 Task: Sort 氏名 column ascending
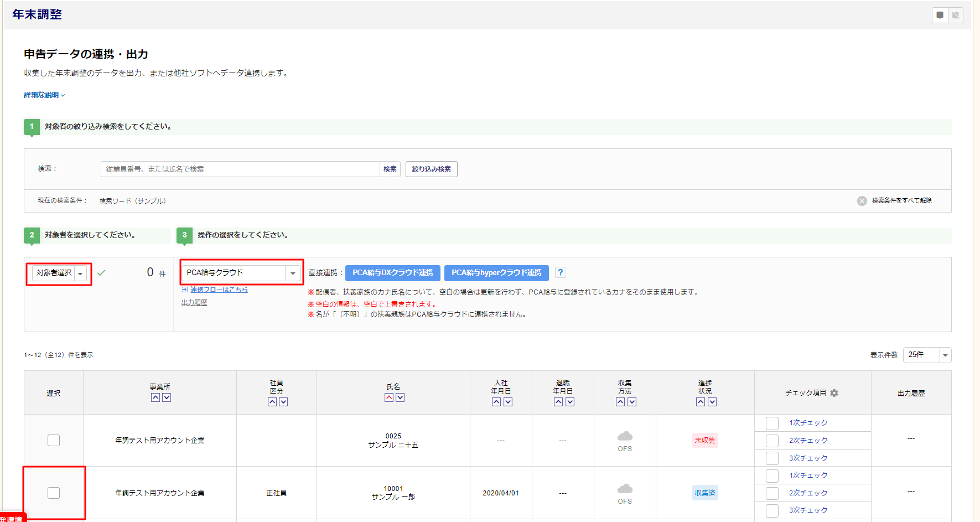389,397
